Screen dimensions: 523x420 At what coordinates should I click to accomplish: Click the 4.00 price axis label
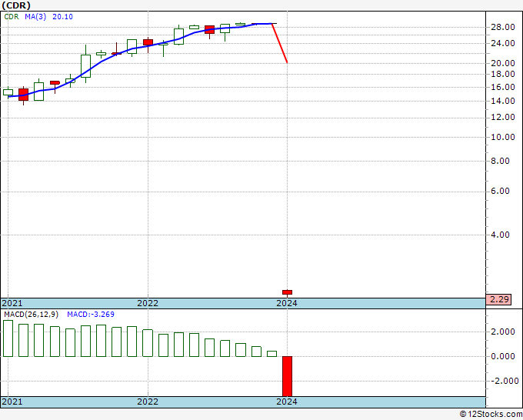click(501, 235)
